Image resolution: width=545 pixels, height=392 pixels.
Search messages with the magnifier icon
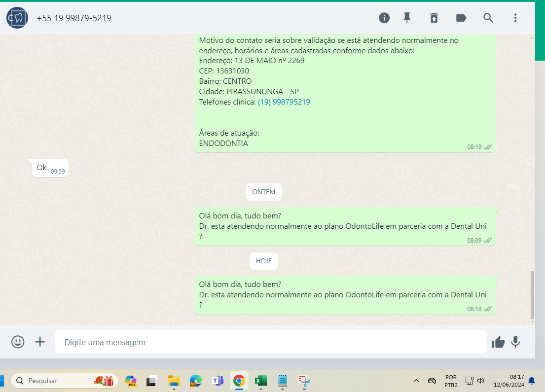488,18
